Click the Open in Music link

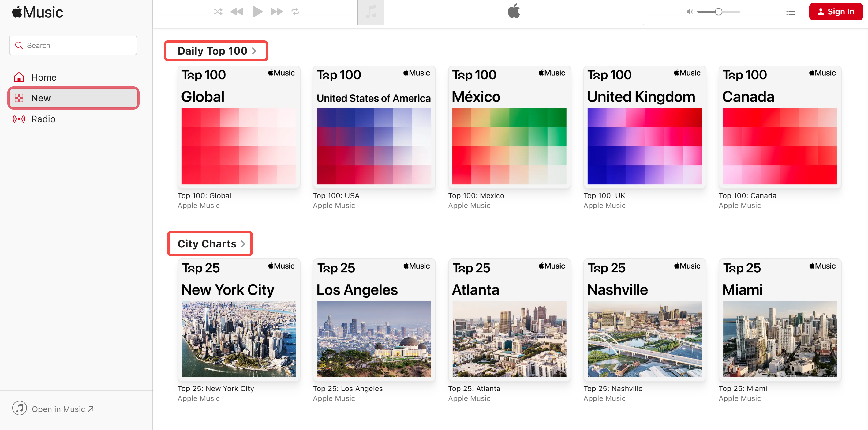[58, 409]
